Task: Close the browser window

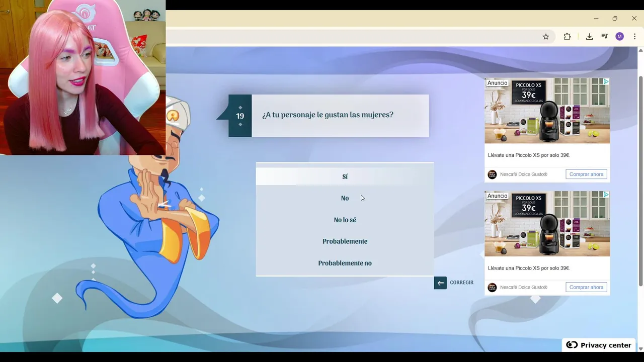Action: [x=634, y=19]
